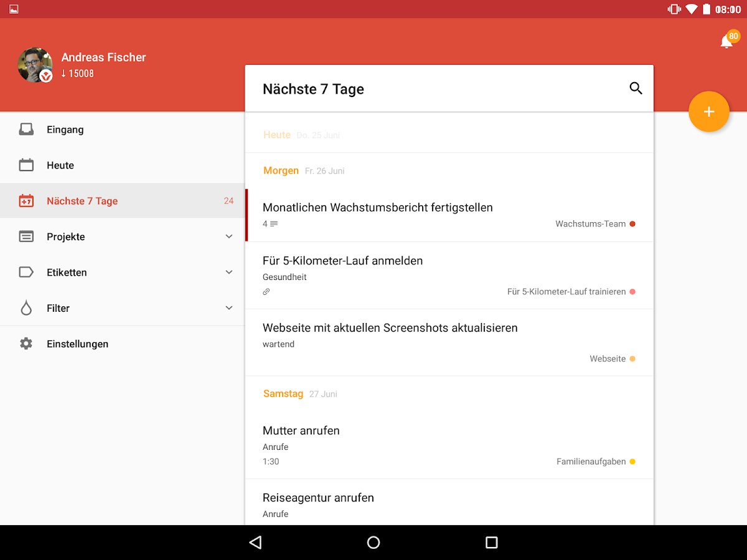Viewport: 747px width, 560px height.
Task: Select the Heute calendar icon
Action: [26, 165]
